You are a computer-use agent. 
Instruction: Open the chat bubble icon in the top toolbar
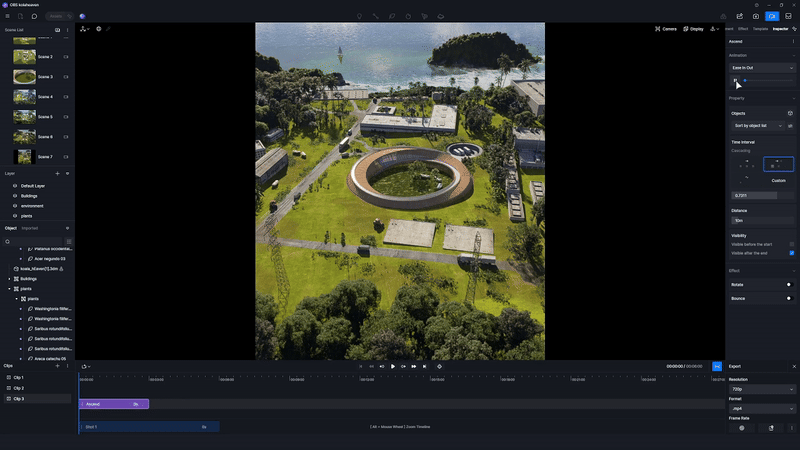tap(34, 16)
